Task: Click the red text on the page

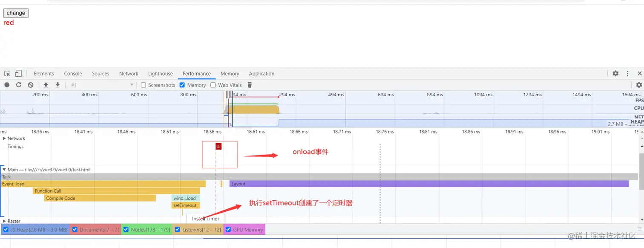Action: (x=9, y=23)
